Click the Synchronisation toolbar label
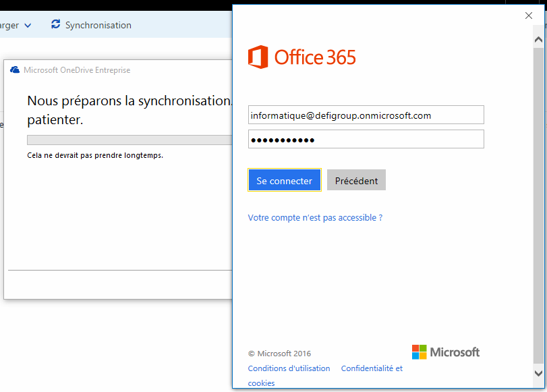 coord(98,25)
